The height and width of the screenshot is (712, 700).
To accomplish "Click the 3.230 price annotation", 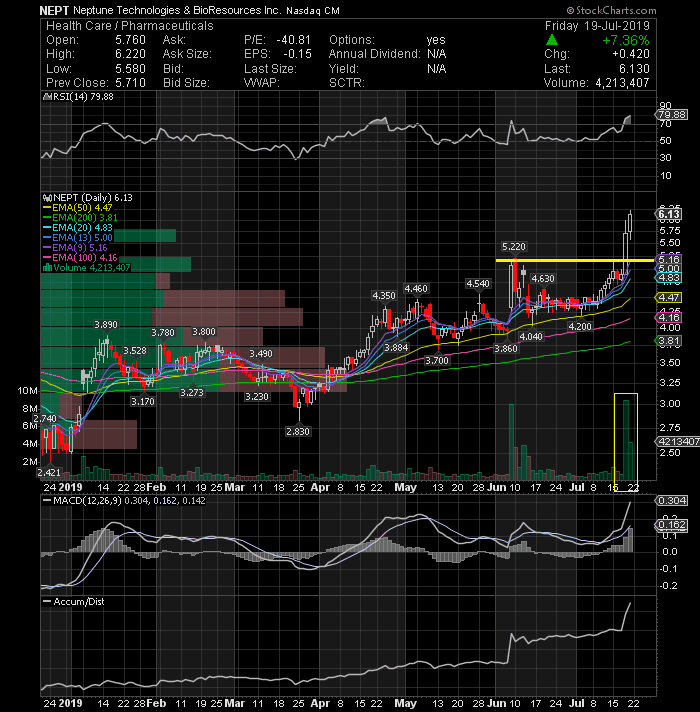I will coord(257,396).
